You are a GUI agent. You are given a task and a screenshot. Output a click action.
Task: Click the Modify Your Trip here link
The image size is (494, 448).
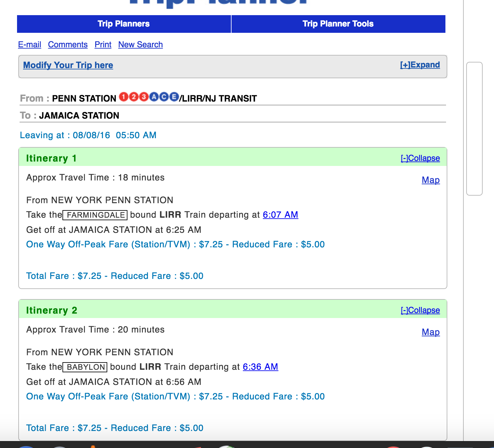(x=68, y=65)
